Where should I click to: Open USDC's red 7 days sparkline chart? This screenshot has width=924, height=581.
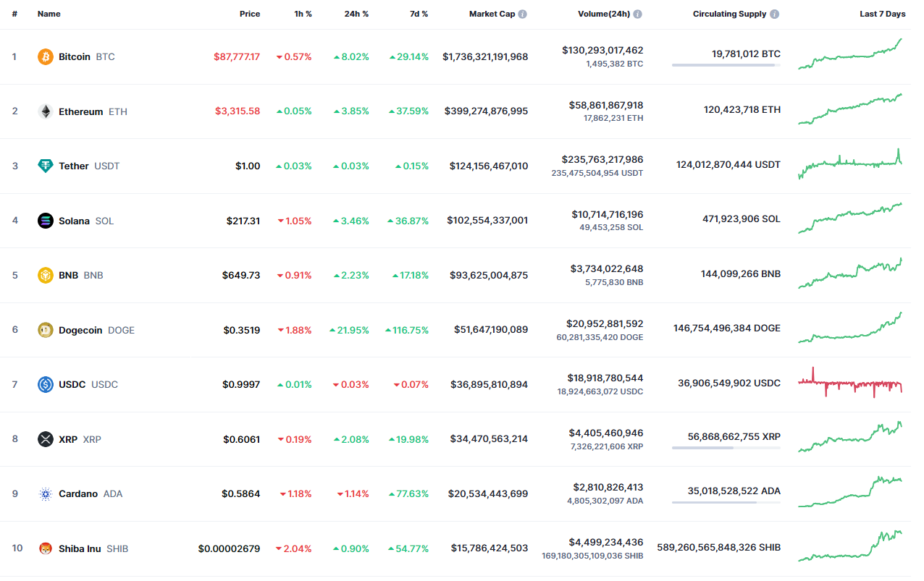(850, 382)
